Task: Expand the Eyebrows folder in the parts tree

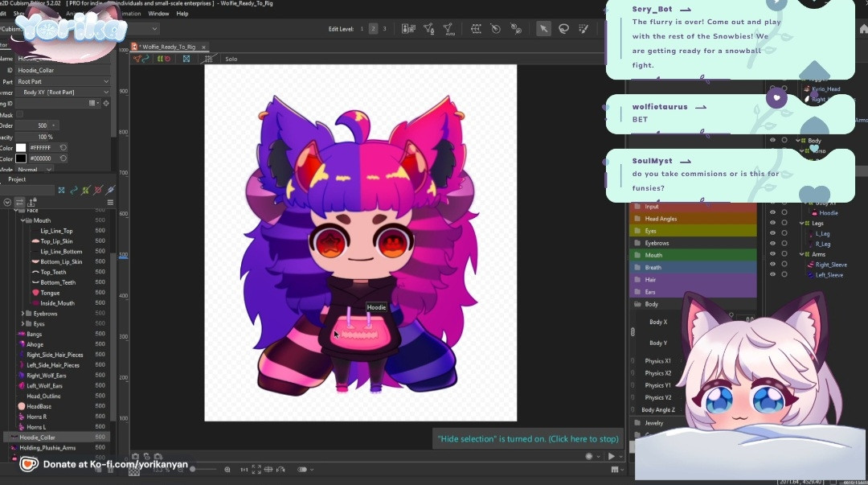Action: [23, 314]
